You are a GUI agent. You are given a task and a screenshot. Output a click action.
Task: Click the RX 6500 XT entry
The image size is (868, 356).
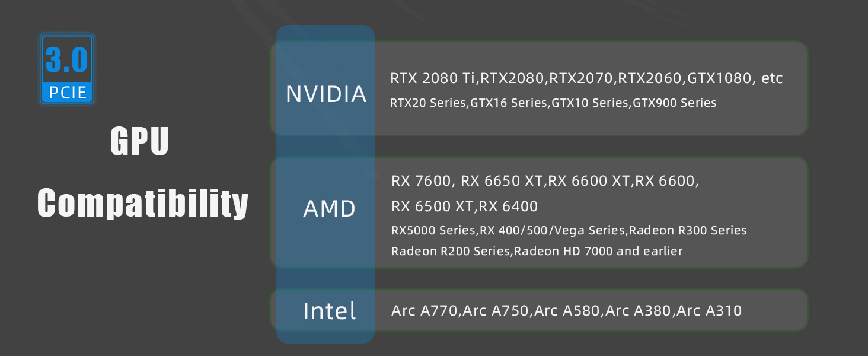433,206
